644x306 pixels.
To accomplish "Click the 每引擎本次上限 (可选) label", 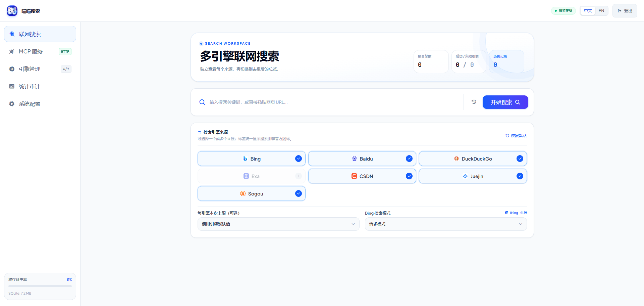I will (218, 213).
